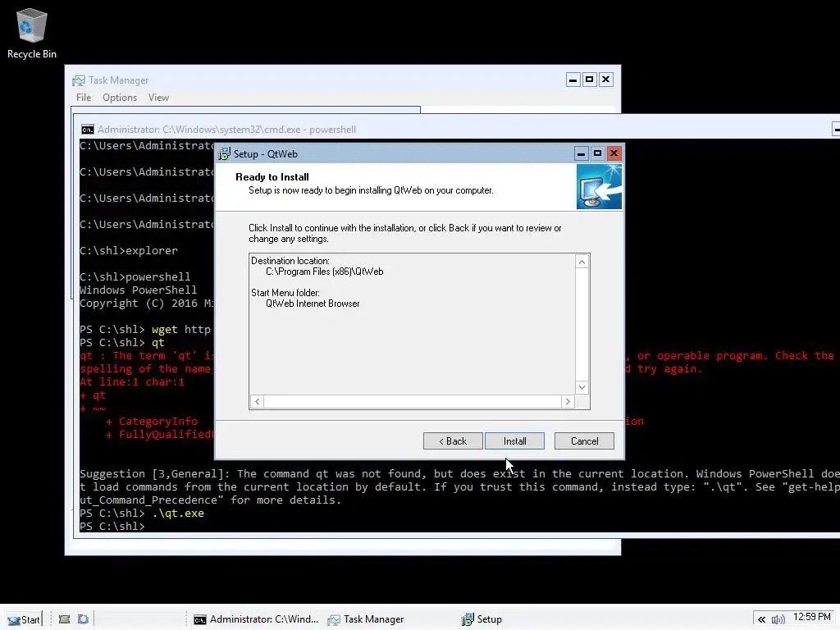Cancel the QtWeb setup wizard
Viewport: 840px width, 630px height.
click(x=584, y=441)
